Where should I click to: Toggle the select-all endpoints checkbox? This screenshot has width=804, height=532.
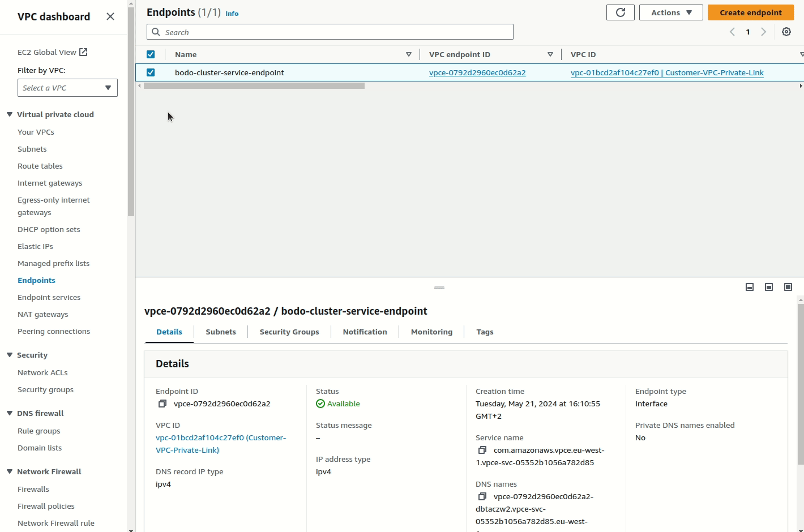click(151, 54)
